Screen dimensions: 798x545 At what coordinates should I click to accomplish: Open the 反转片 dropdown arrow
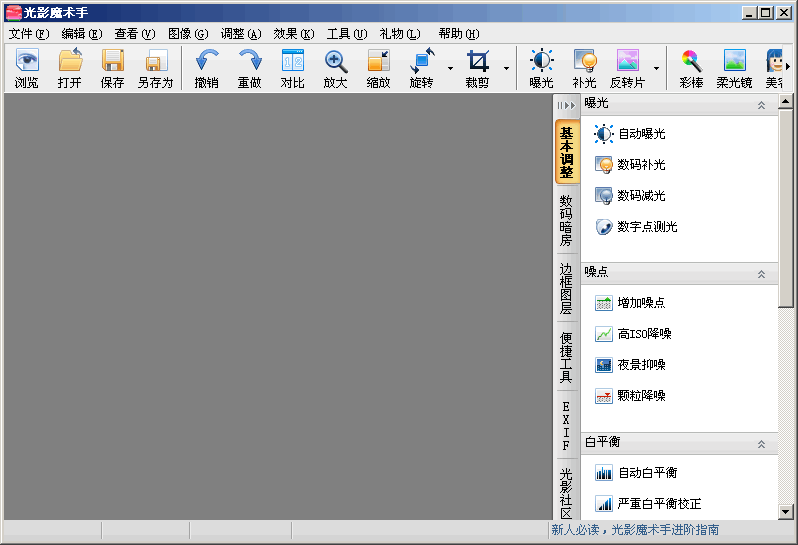656,69
